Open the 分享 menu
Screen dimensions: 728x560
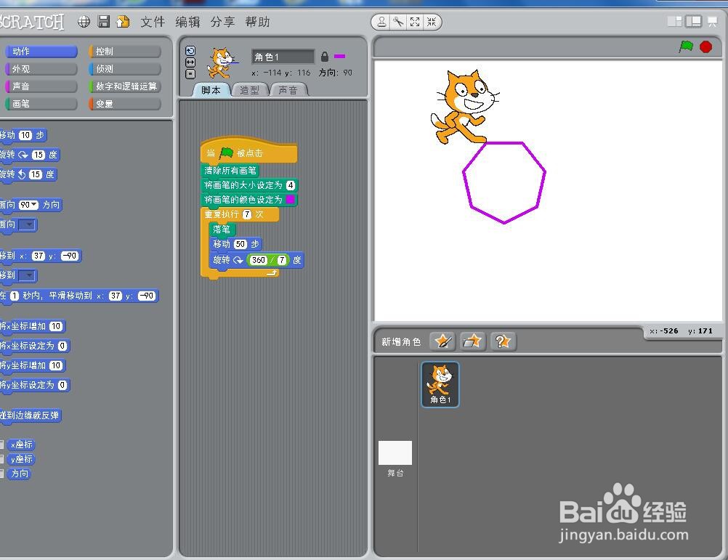pos(222,22)
